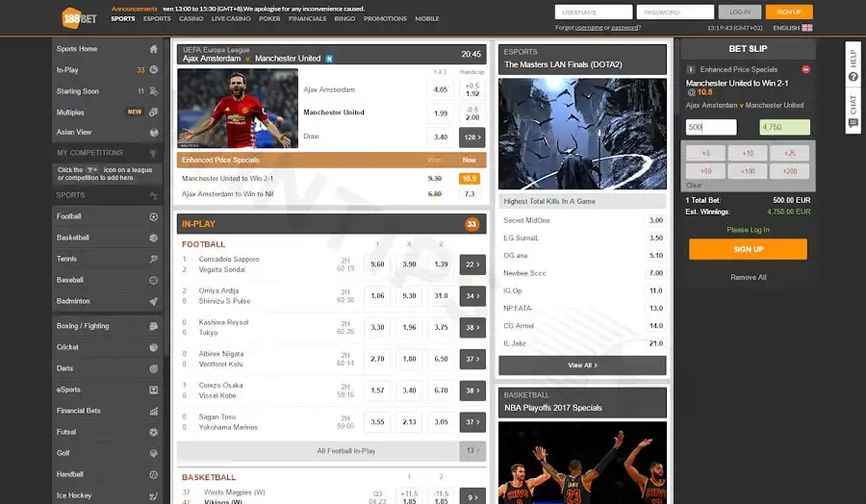The width and height of the screenshot is (866, 504).
Task: Click the orange Sign Up button in bet slip
Action: pyautogui.click(x=748, y=249)
